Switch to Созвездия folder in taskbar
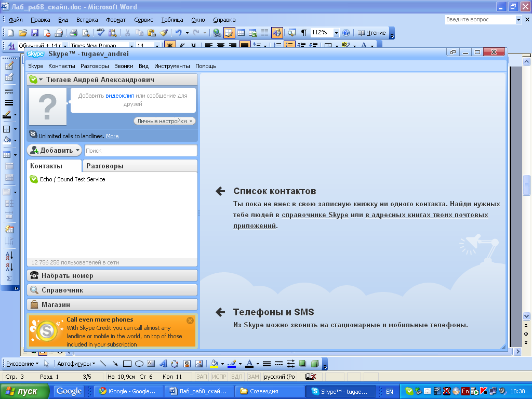532x399 pixels. (x=270, y=391)
